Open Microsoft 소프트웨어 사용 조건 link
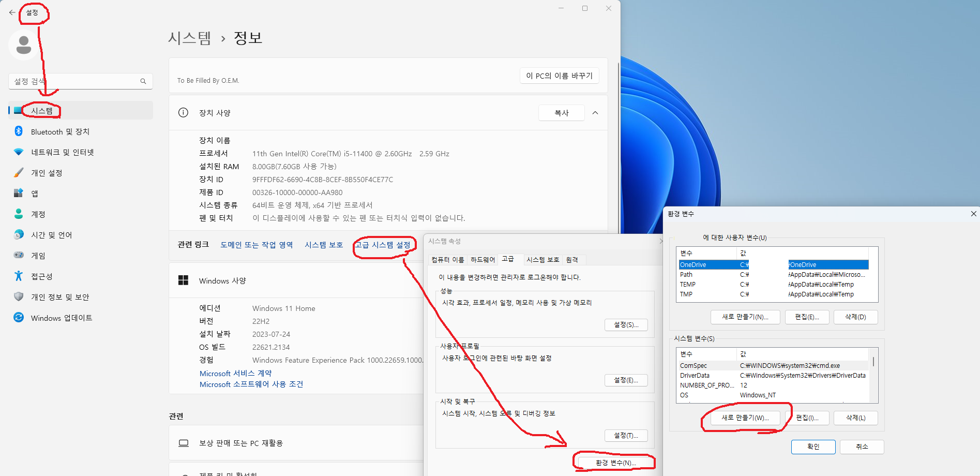The image size is (980, 476). [251, 384]
